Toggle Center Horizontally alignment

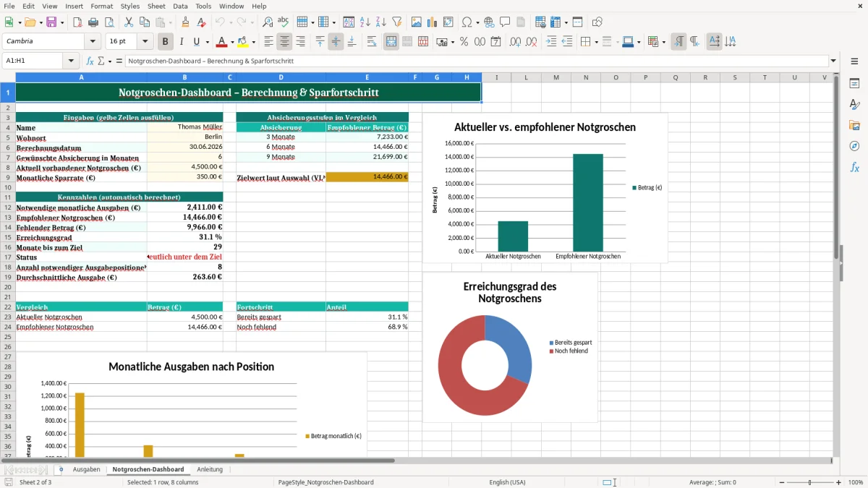[285, 42]
